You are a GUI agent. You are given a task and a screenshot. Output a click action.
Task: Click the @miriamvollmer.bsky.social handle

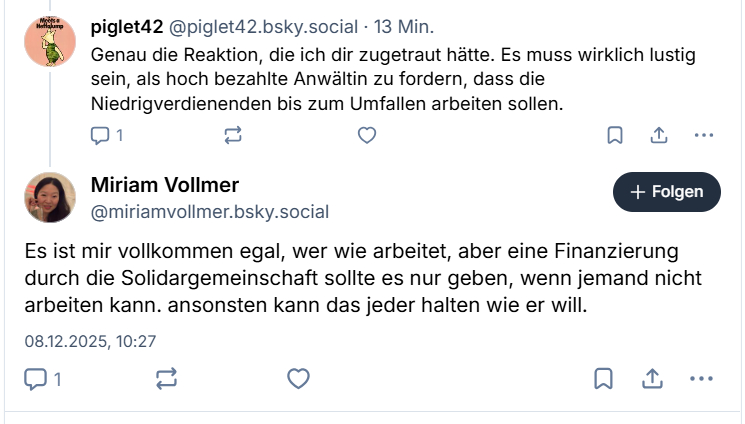click(210, 212)
